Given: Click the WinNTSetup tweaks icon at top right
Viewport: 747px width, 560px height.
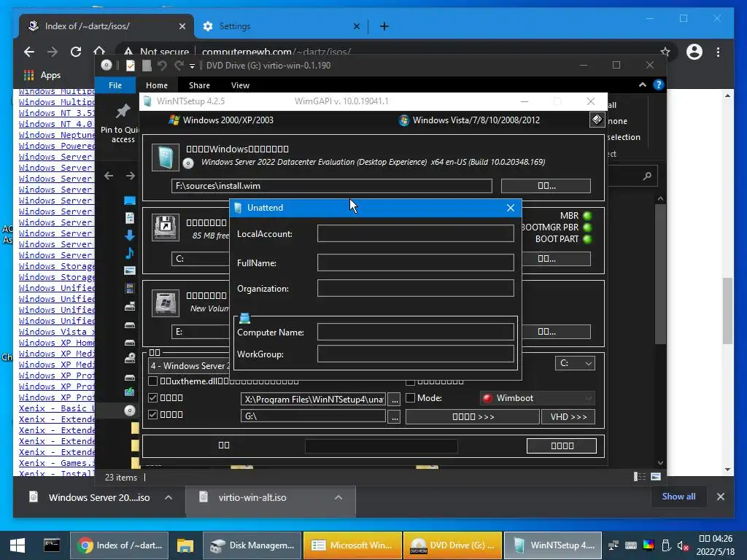Looking at the screenshot, I should click(x=597, y=120).
